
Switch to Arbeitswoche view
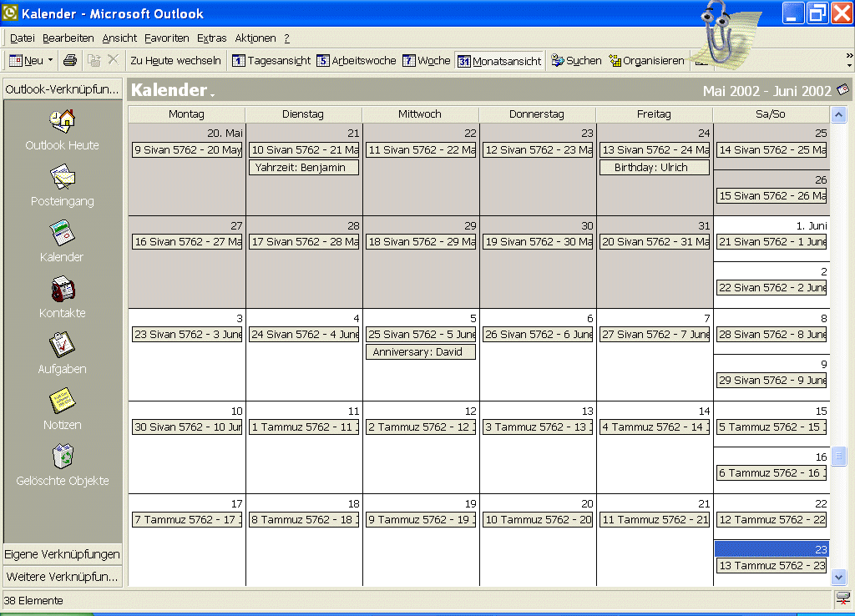click(x=356, y=60)
